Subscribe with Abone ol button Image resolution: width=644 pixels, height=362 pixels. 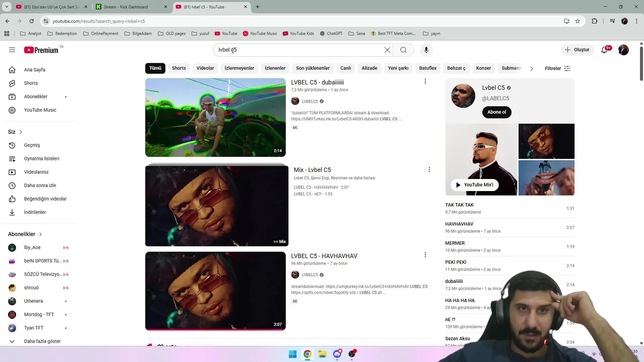coord(497,112)
